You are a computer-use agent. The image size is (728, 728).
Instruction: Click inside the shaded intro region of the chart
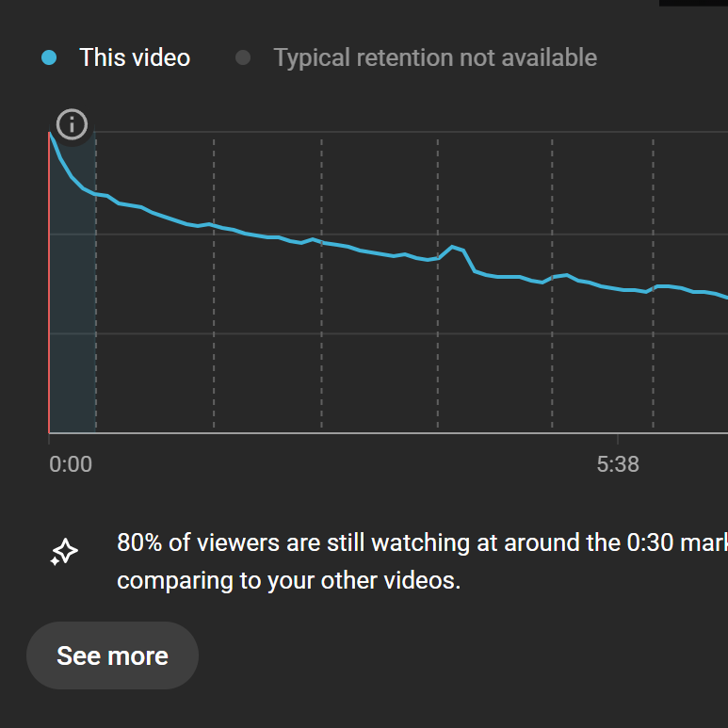[73, 315]
